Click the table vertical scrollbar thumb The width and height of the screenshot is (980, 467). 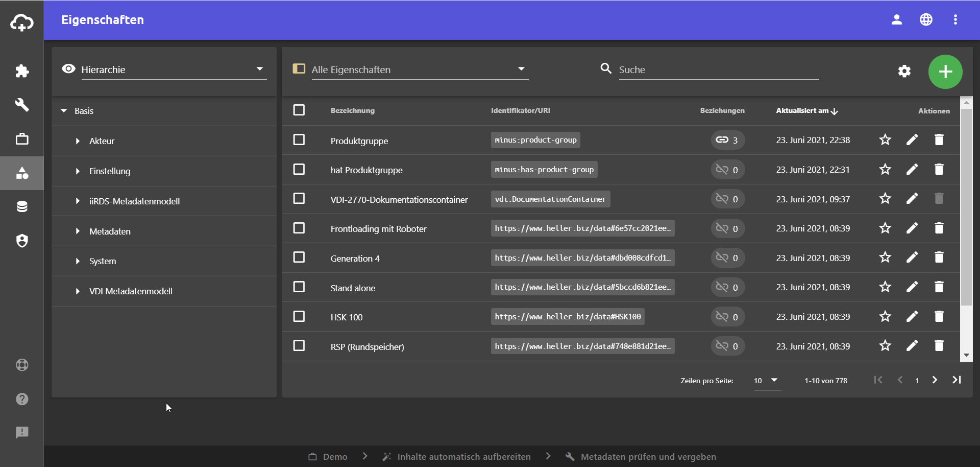click(x=966, y=207)
